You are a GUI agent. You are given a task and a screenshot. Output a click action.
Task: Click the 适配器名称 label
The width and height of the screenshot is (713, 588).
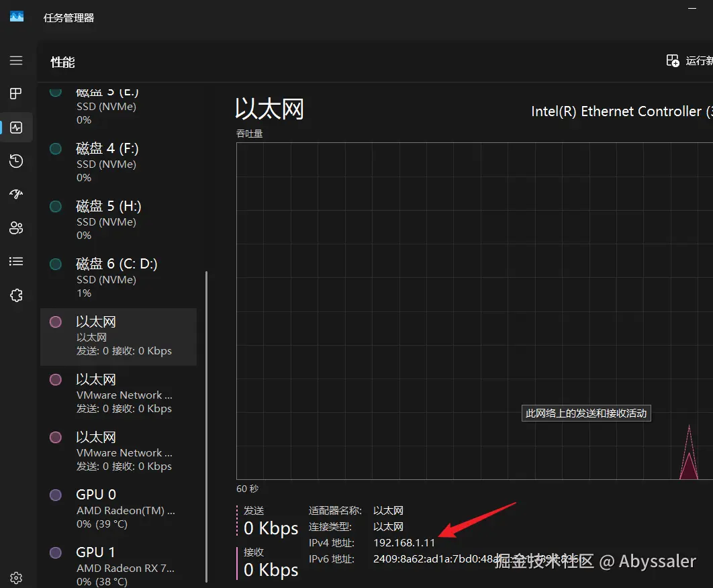click(335, 511)
